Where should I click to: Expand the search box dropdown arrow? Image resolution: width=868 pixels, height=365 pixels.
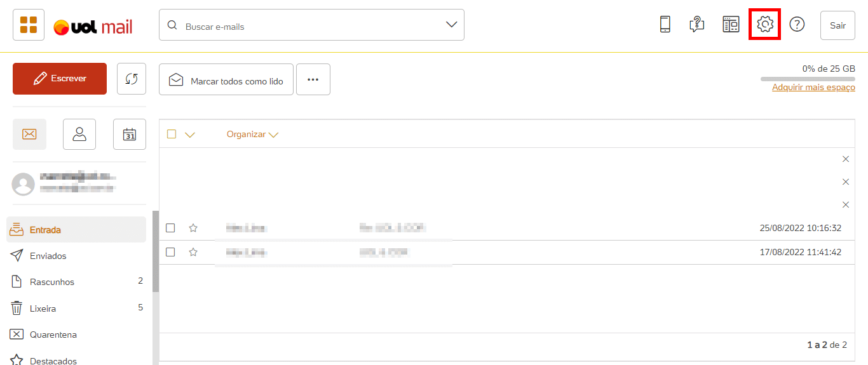(451, 25)
